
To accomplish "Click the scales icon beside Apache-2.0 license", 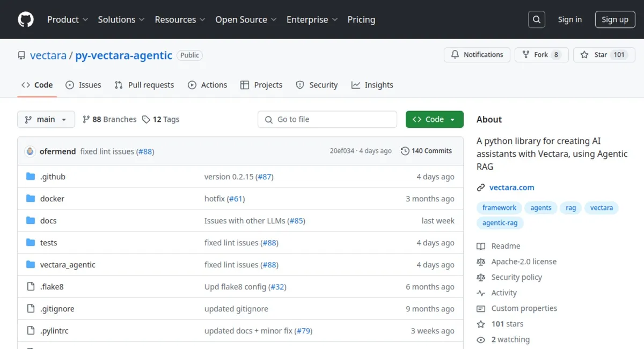I will click(x=481, y=261).
